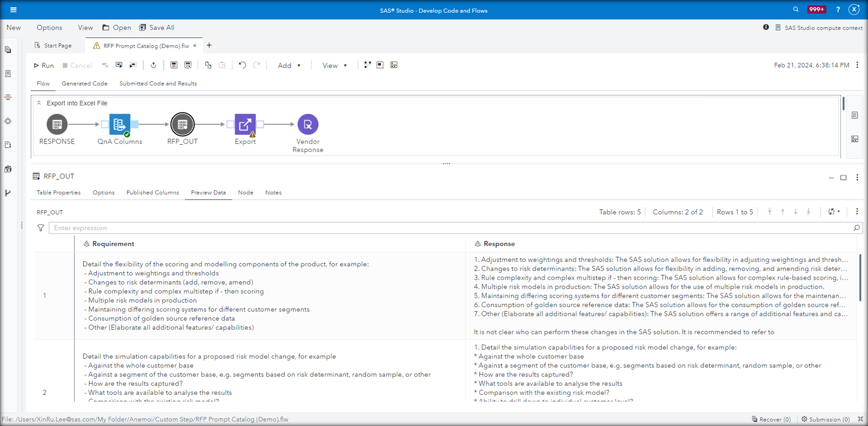
Task: Collapse Export into Excel File swimlane
Action: tap(39, 103)
